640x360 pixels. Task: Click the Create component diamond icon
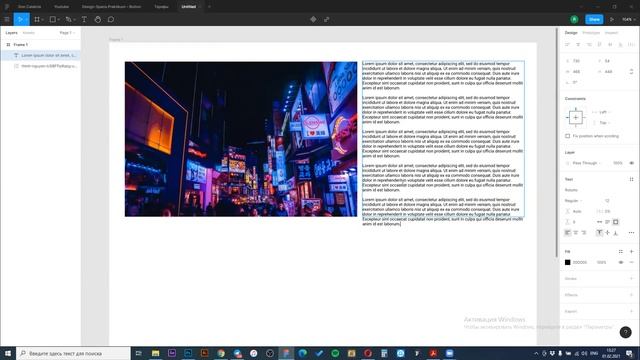click(x=313, y=19)
